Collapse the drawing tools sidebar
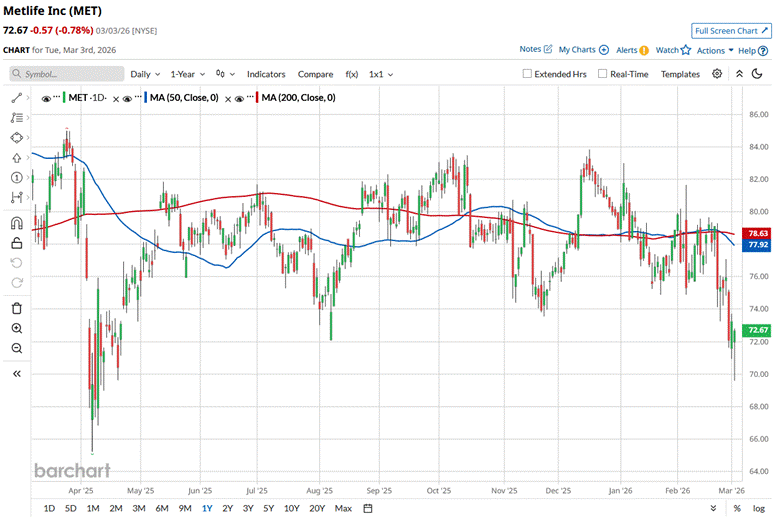 click(16, 374)
